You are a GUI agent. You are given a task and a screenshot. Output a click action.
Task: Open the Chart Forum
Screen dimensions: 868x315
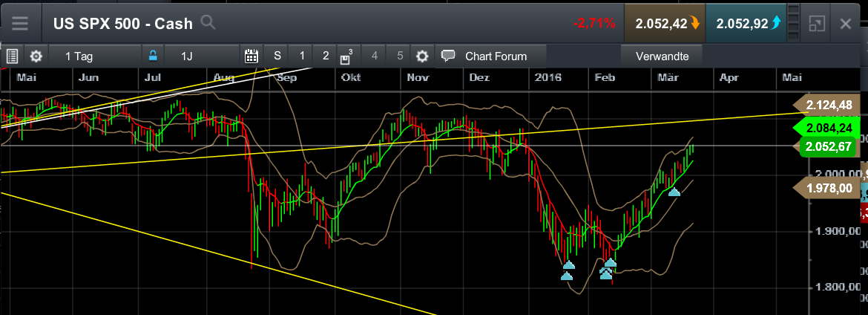pyautogui.click(x=491, y=56)
